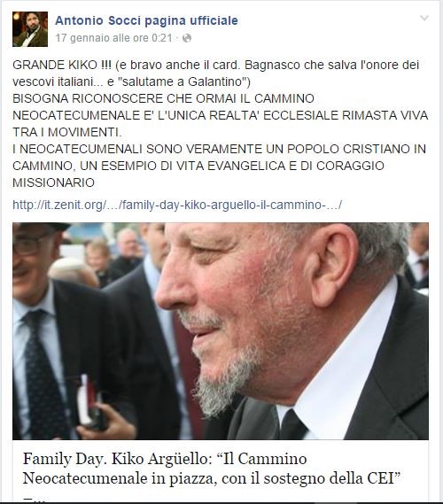This screenshot has height=504, width=443.
Task: Click the GRANDE KIKO opening post line
Action: pos(215,66)
